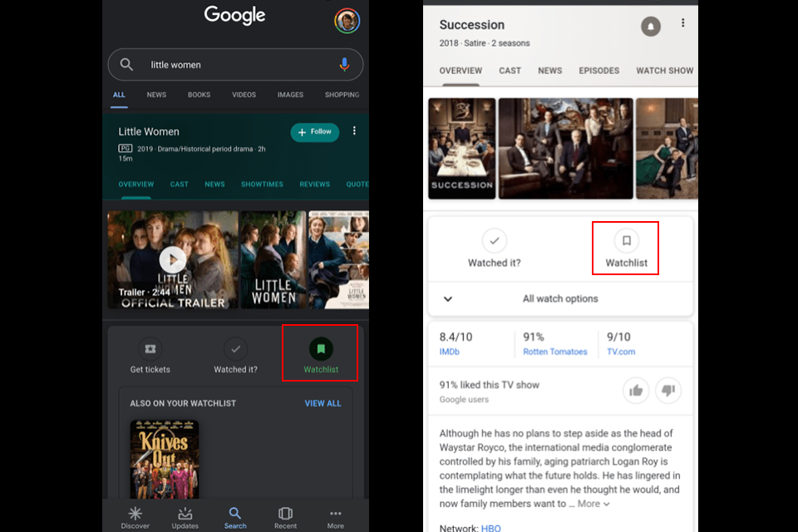The width and height of the screenshot is (798, 532).
Task: Open Succession three-dot overflow menu
Action: tap(683, 23)
